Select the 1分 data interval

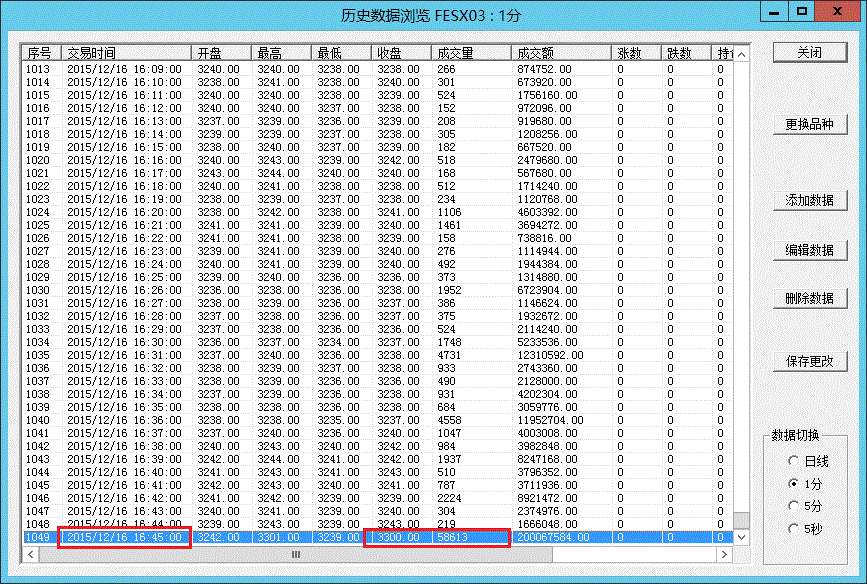[x=794, y=483]
